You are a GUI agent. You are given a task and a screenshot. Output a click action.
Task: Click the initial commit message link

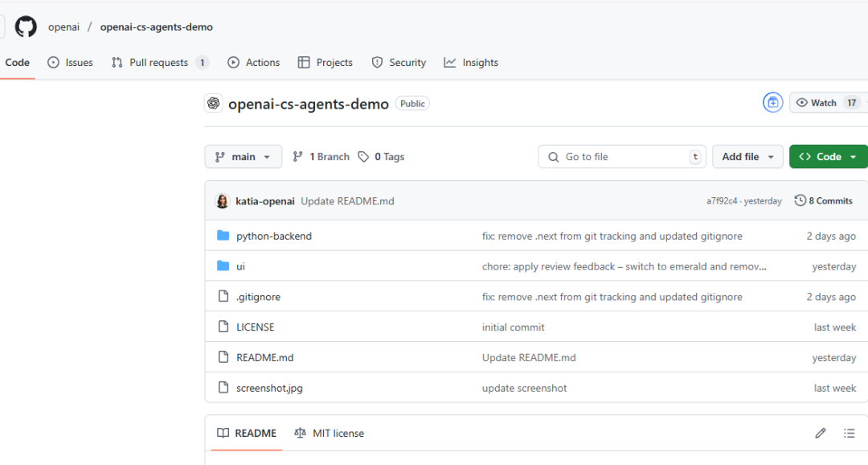(x=513, y=327)
